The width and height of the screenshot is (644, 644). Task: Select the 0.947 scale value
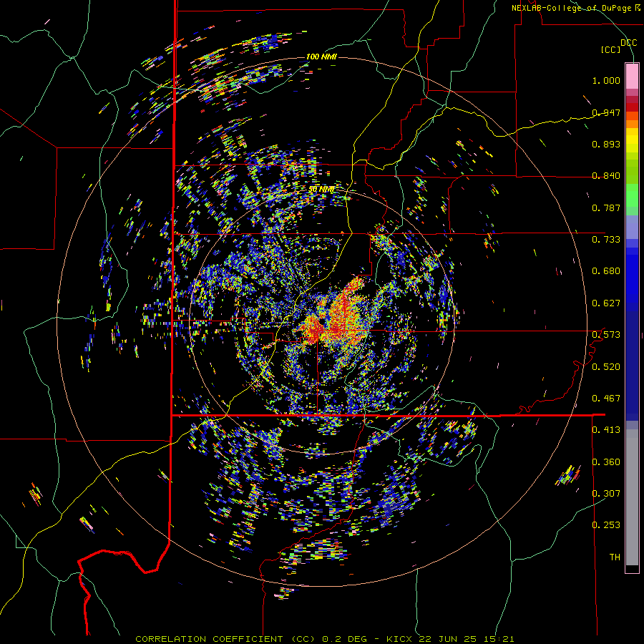click(606, 112)
